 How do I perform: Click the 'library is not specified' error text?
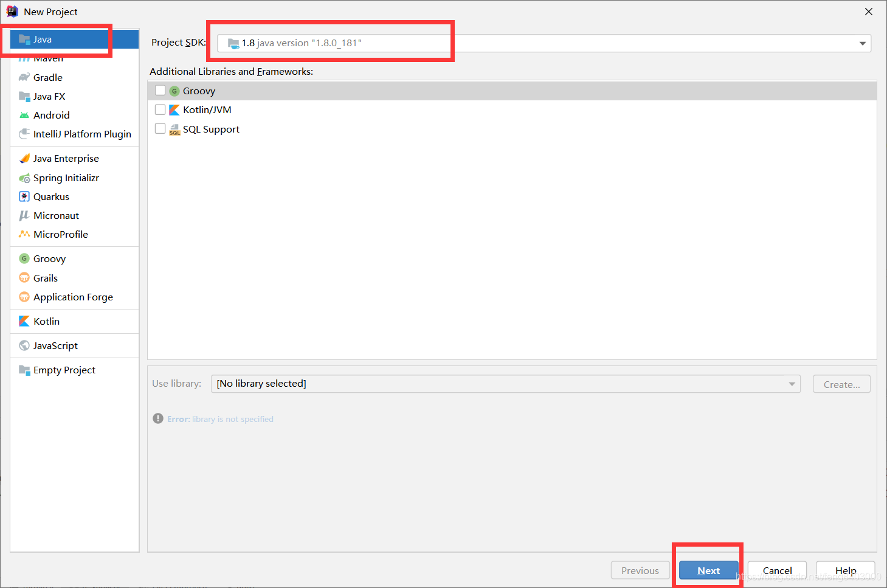(x=233, y=419)
